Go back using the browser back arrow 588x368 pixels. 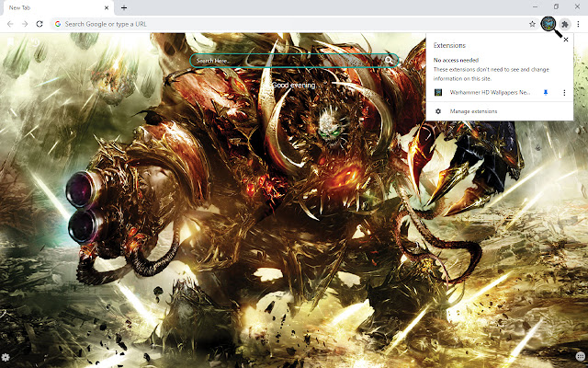click(10, 24)
